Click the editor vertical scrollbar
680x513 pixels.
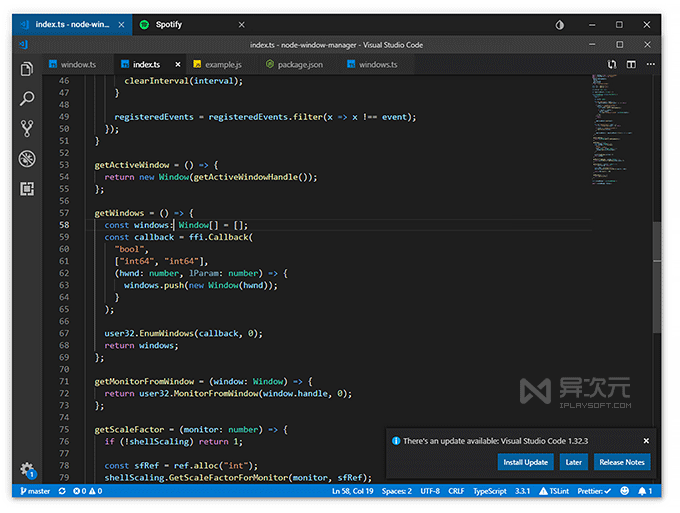[656, 280]
